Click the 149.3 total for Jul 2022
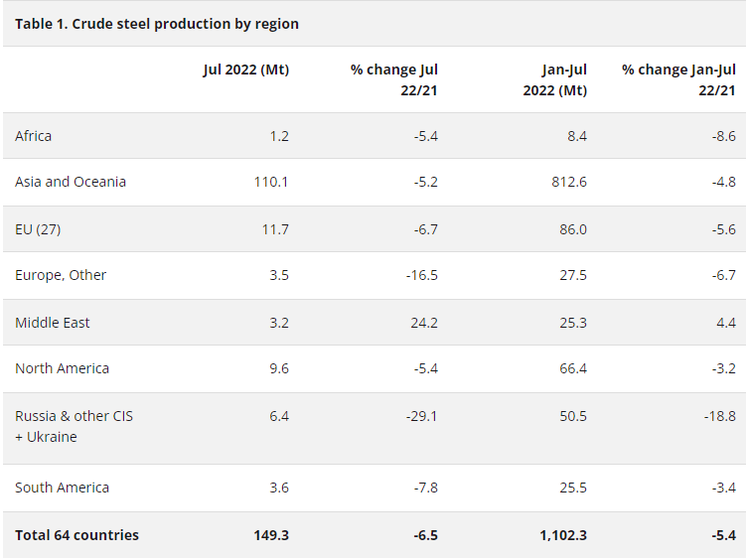 pyautogui.click(x=271, y=535)
